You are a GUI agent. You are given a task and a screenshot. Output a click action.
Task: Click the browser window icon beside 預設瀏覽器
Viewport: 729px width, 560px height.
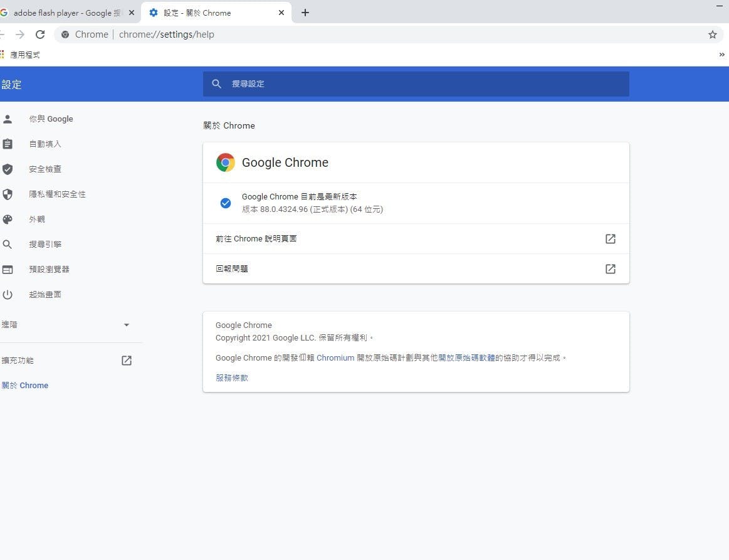pyautogui.click(x=8, y=270)
